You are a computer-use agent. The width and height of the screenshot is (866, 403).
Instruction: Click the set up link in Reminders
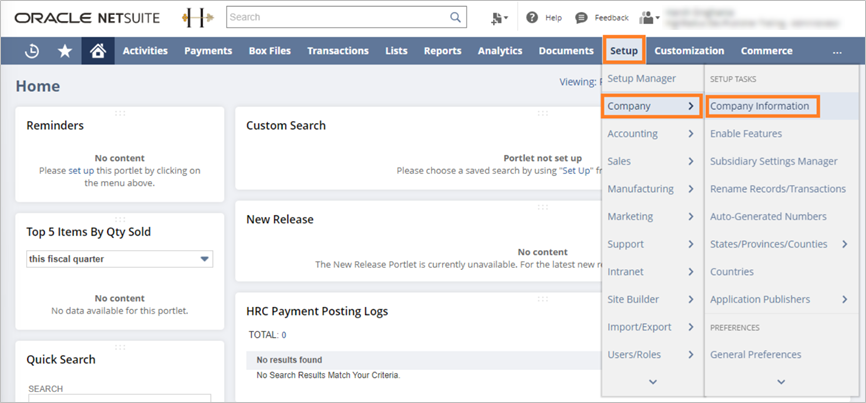pos(75,171)
